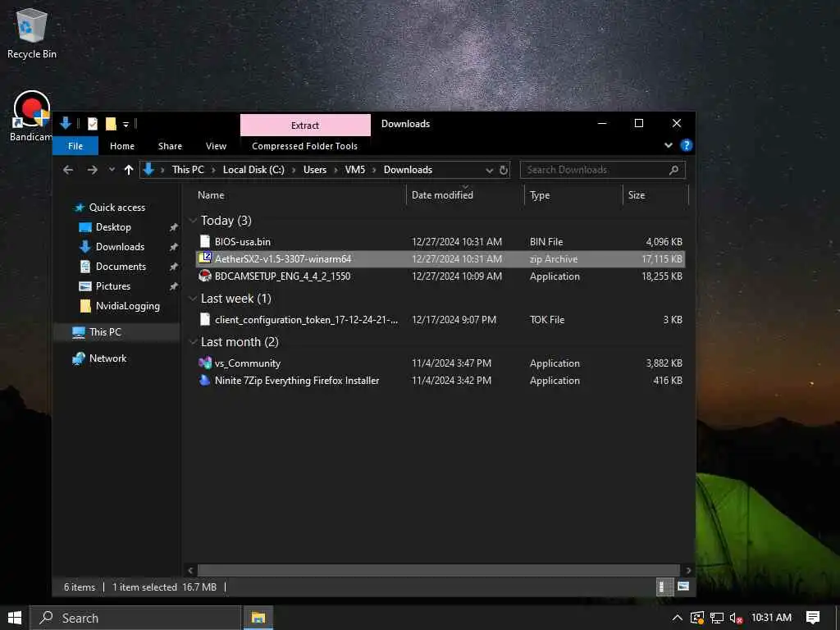This screenshot has width=840, height=630.
Task: Open Help with the blue question mark icon
Action: [x=686, y=145]
